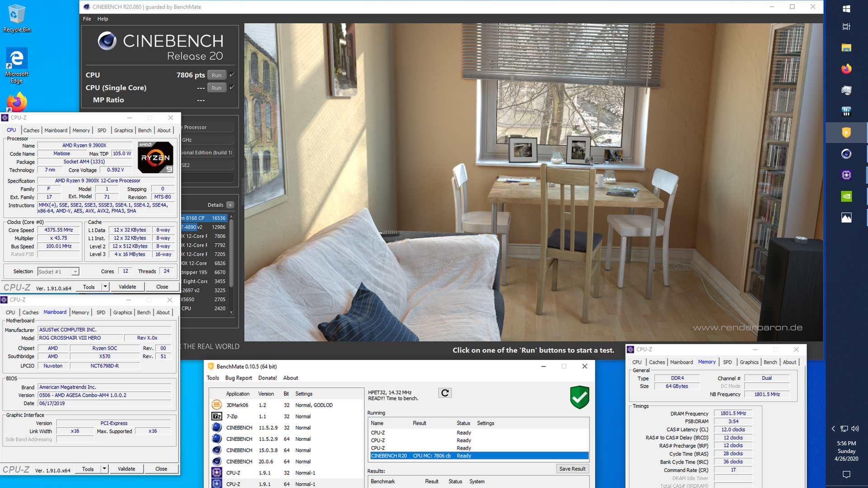This screenshot has width=868, height=488.
Task: Click the Core Speed 4375.55 MHz field
Action: (x=58, y=230)
